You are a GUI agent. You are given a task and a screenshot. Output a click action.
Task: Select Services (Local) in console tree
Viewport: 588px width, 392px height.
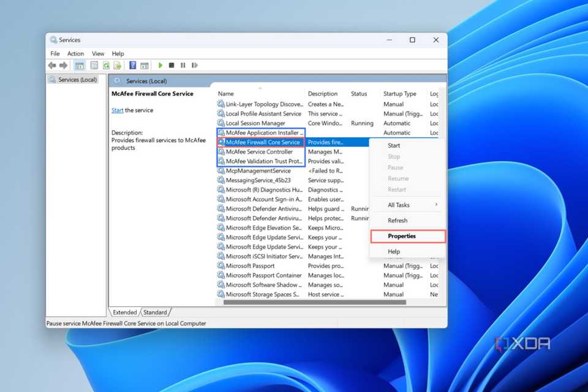(x=73, y=80)
